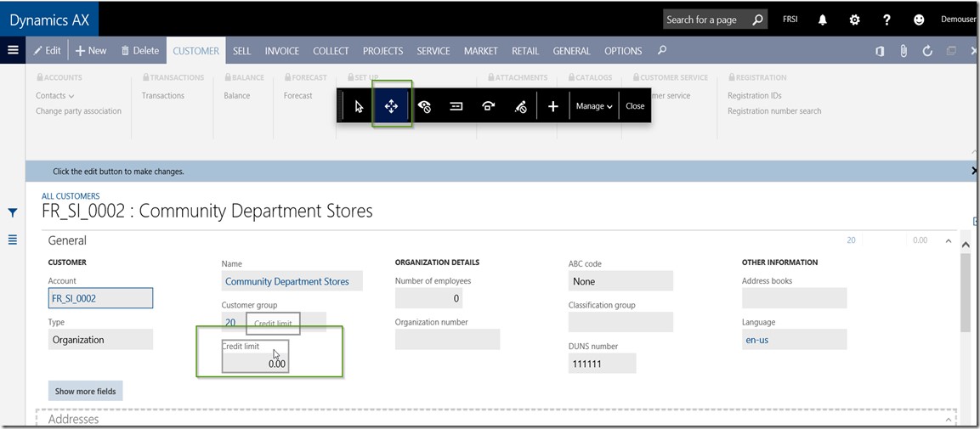
Task: Open Transactions
Action: click(163, 95)
